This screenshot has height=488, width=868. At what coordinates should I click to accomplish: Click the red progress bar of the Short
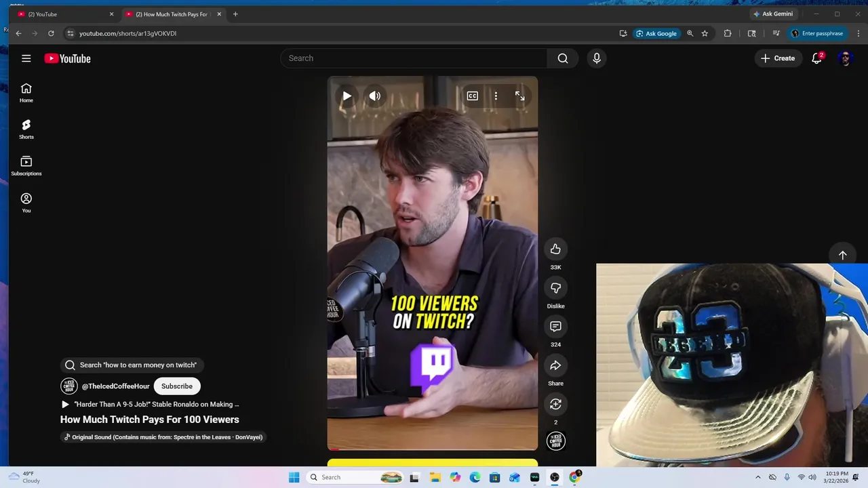433,449
